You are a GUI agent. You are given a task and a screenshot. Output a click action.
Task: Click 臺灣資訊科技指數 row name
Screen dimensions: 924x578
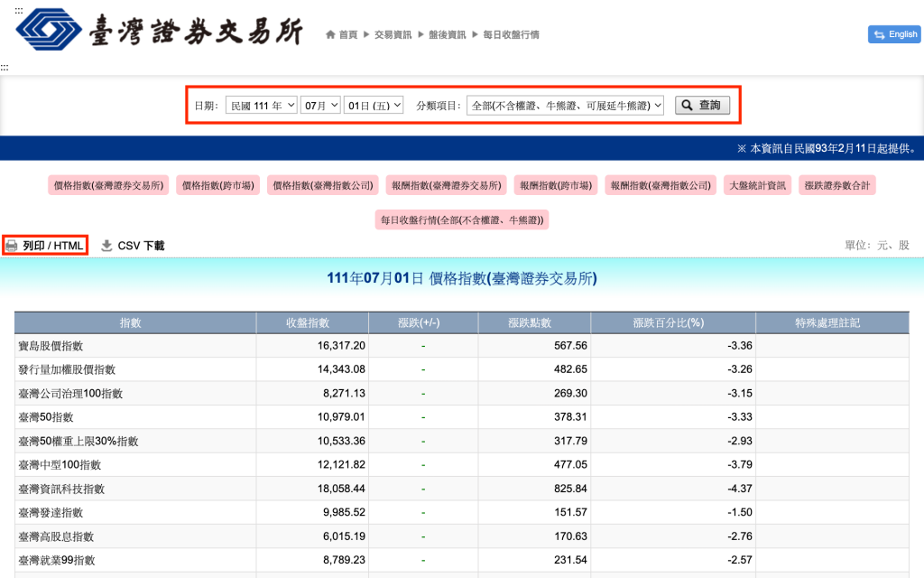tap(61, 489)
